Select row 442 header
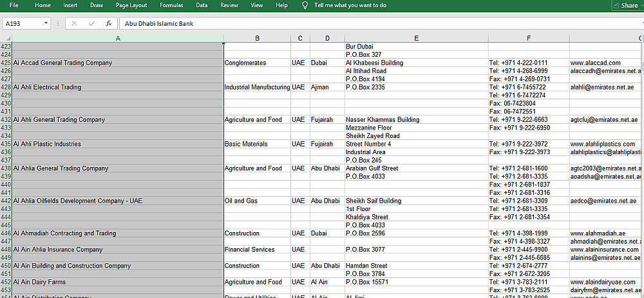Viewport: 644px width, 298px height. click(6, 201)
